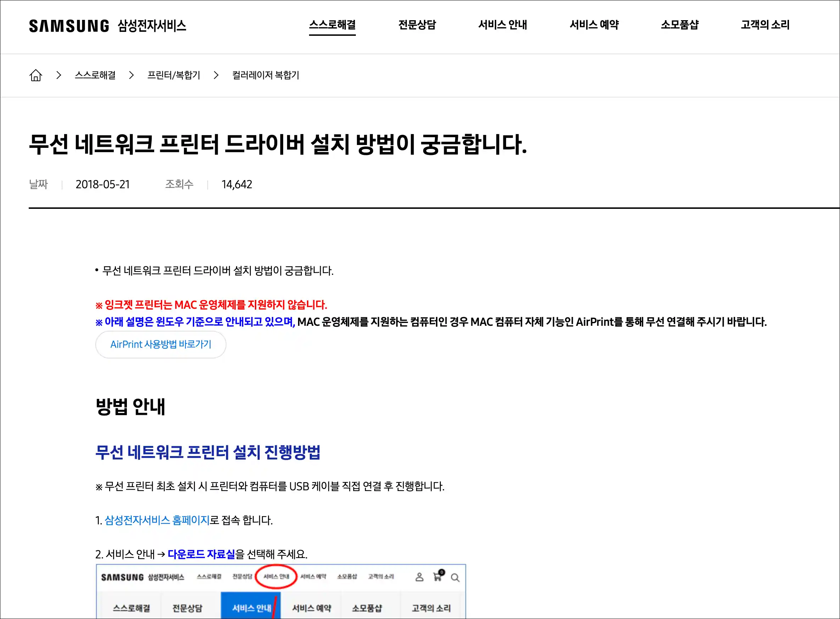The height and width of the screenshot is (619, 840).
Task: Click the date text 2018-05-21
Action: tap(103, 184)
